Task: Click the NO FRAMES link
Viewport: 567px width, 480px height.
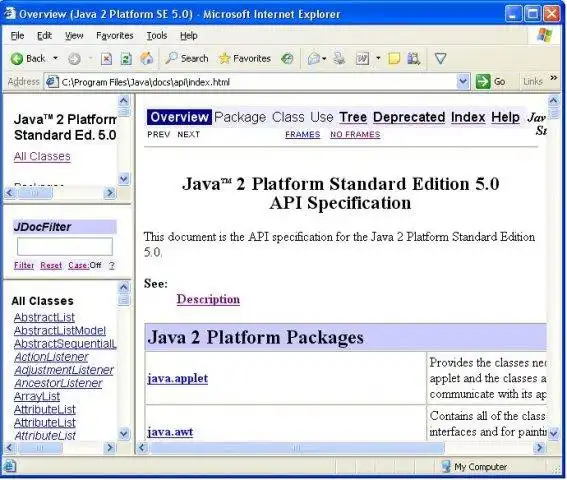Action: coord(355,135)
